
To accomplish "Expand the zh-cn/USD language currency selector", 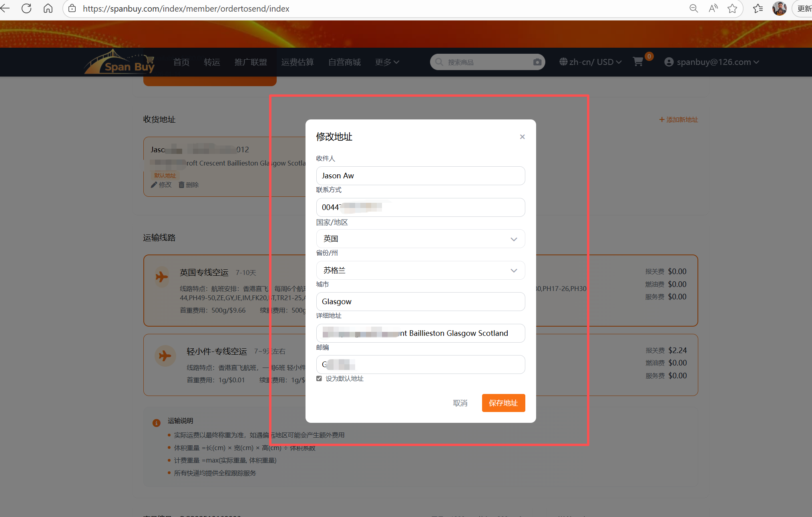I will [591, 62].
